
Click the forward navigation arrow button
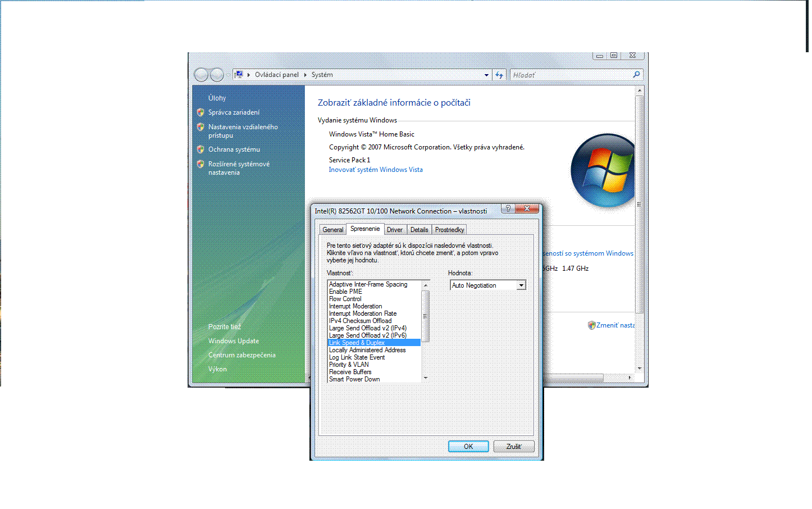217,75
